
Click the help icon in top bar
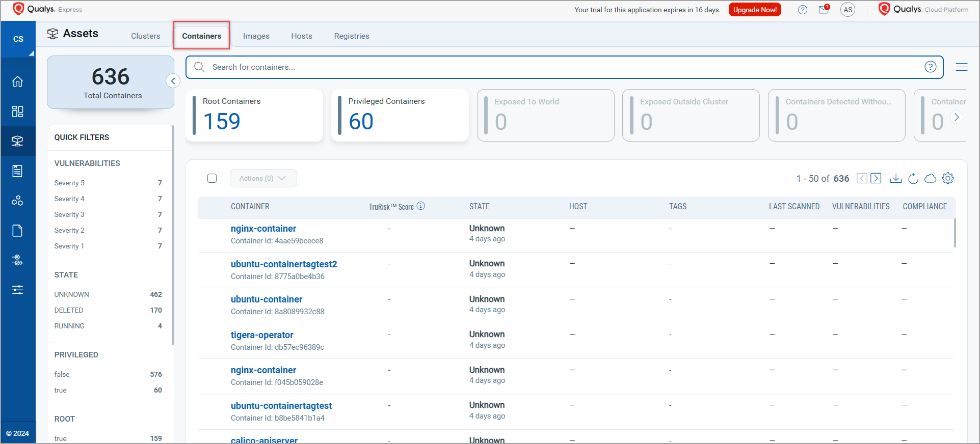tap(803, 10)
